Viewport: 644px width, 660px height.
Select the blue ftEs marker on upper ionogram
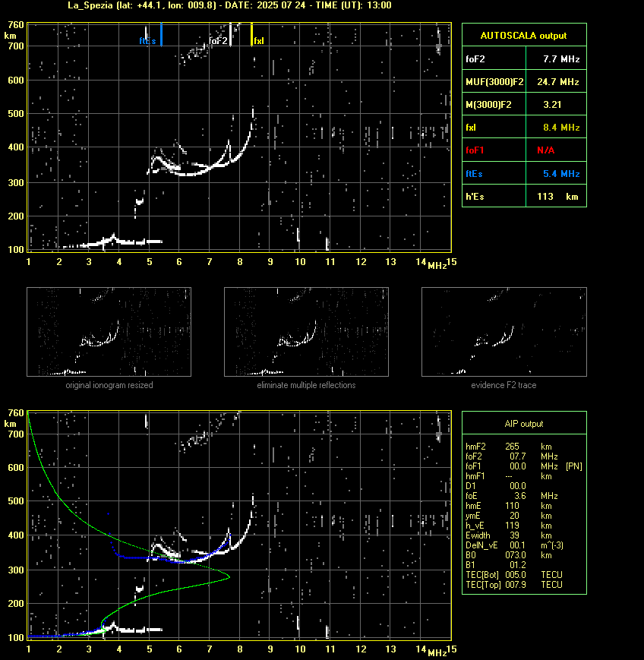tap(161, 34)
